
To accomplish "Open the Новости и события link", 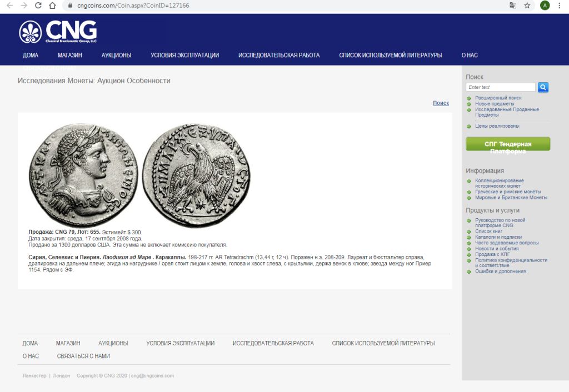I will (497, 248).
